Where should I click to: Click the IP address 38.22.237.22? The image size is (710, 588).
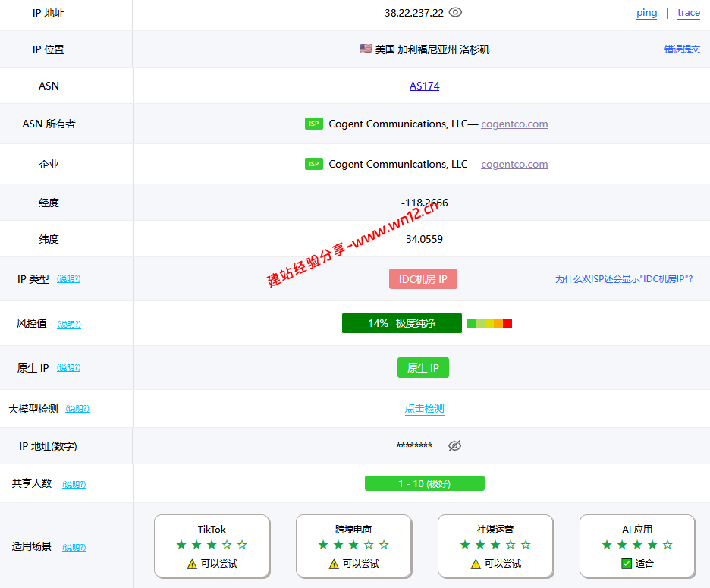(414, 13)
